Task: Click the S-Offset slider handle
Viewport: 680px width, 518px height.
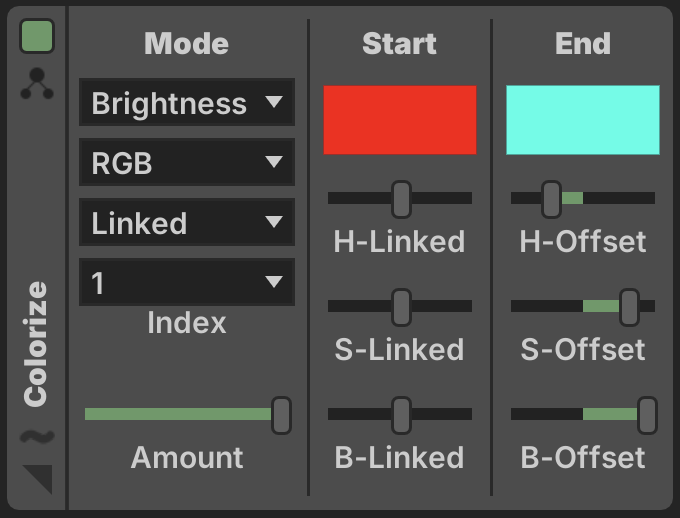Action: pos(630,307)
